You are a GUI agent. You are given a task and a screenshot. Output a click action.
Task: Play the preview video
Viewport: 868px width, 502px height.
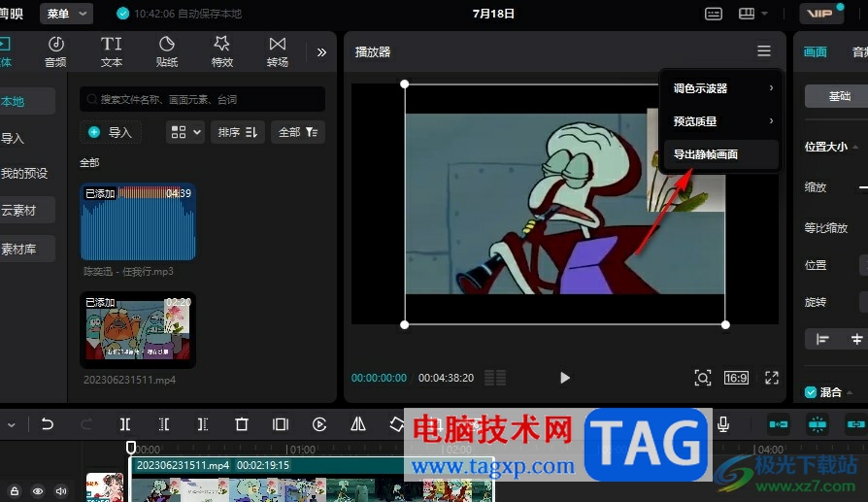click(x=564, y=378)
